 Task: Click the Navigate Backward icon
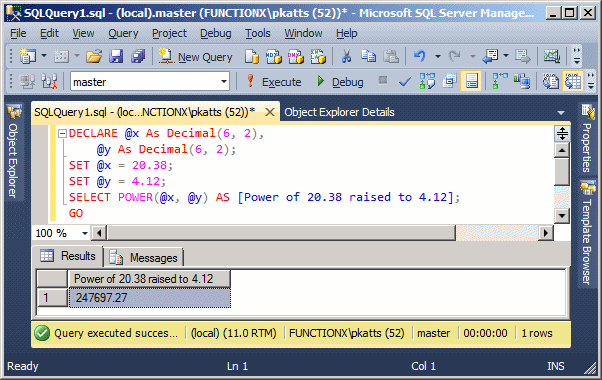490,56
